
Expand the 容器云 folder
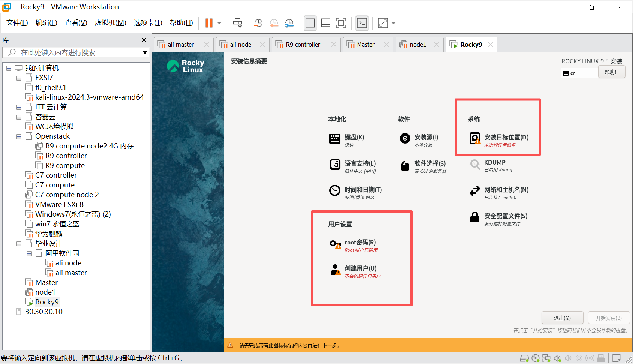19,117
